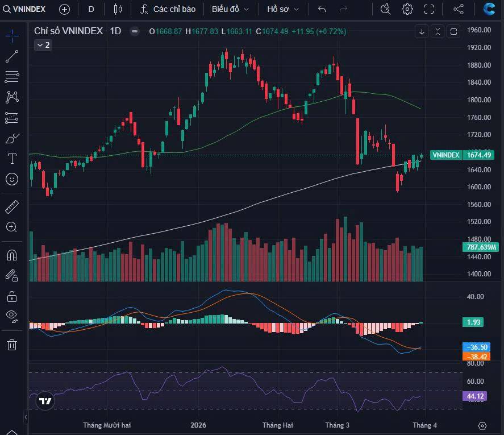The width and height of the screenshot is (504, 435).
Task: Click the 1960.00 price scale label
Action: coord(479,30)
